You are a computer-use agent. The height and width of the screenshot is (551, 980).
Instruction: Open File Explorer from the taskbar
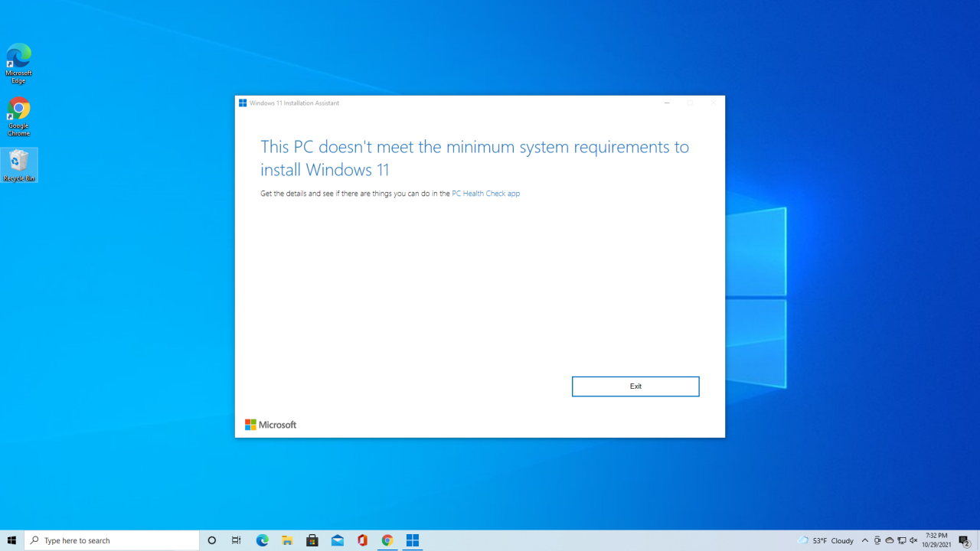[287, 540]
